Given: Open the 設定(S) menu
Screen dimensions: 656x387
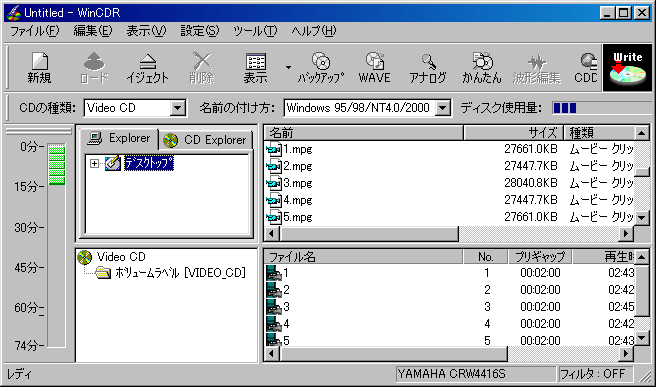Looking at the screenshot, I should 200,31.
